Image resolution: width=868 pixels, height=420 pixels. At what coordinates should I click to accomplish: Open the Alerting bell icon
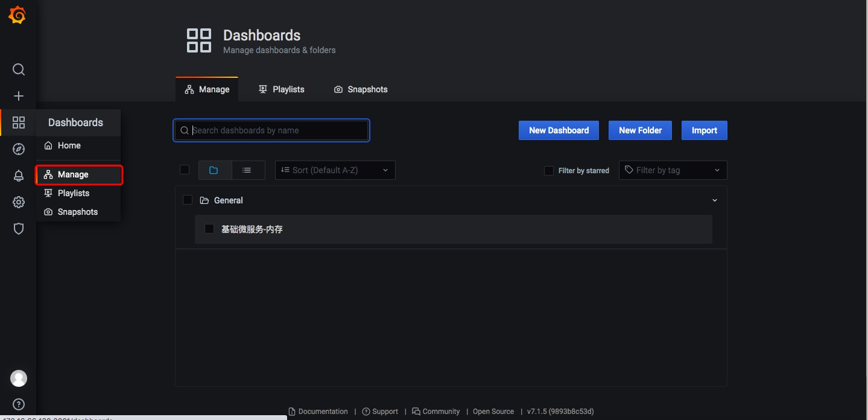tap(19, 176)
